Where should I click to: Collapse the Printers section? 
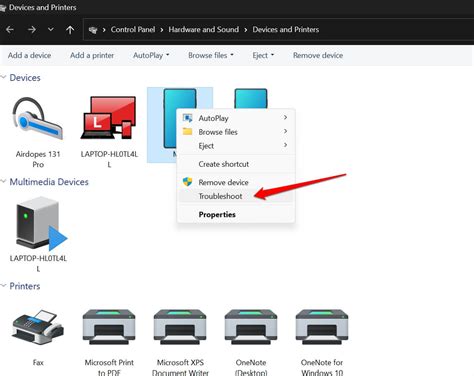pyautogui.click(x=4, y=286)
